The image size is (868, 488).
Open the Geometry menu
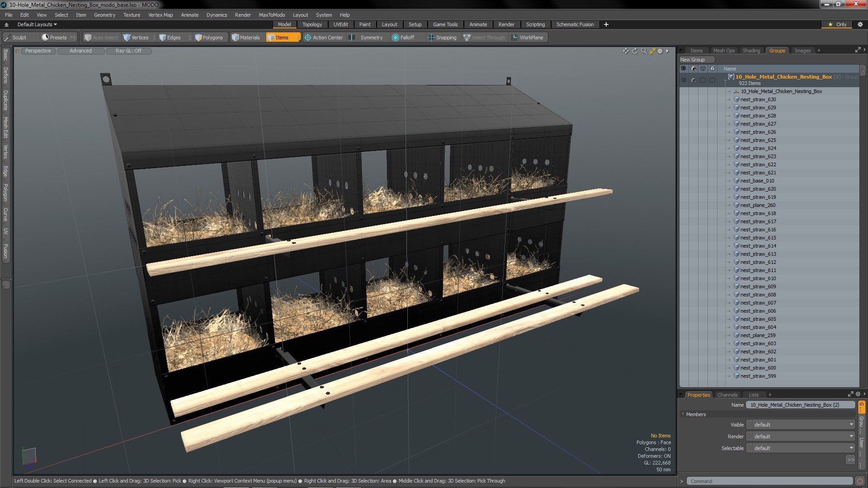104,15
